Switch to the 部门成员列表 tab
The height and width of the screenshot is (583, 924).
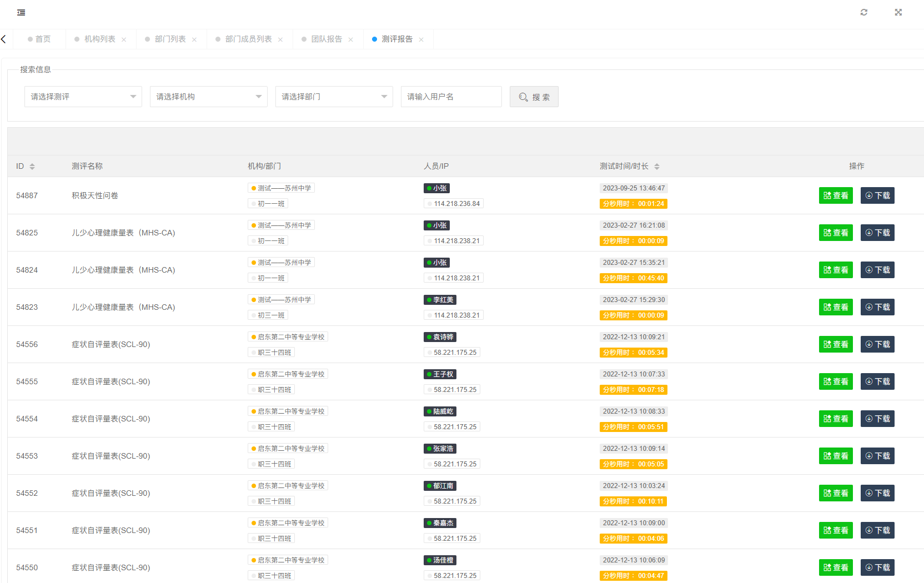[x=249, y=39]
